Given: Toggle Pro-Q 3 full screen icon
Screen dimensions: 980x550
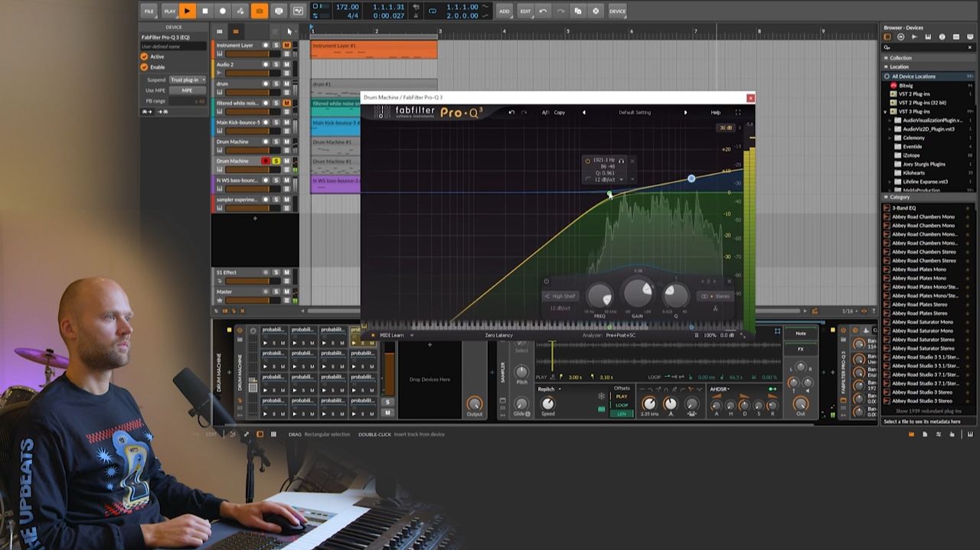Looking at the screenshot, I should (x=738, y=112).
